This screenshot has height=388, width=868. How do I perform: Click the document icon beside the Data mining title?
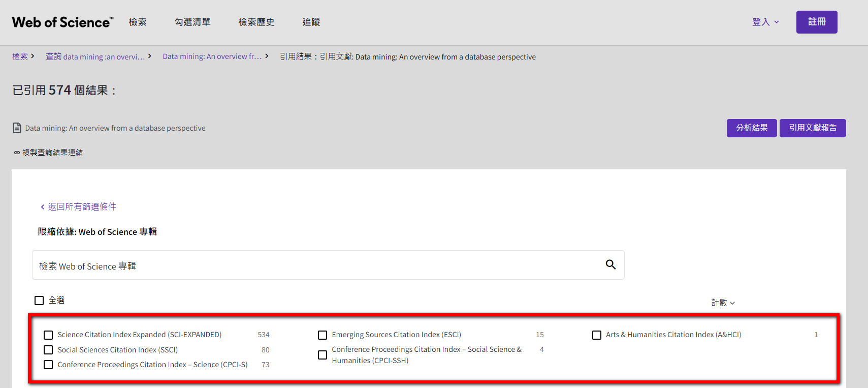[17, 128]
